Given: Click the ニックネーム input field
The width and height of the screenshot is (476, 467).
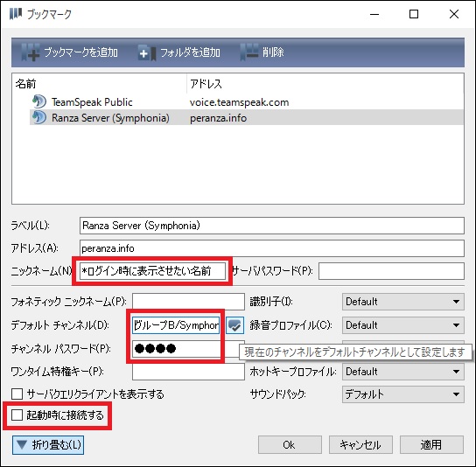Looking at the screenshot, I should [x=153, y=271].
